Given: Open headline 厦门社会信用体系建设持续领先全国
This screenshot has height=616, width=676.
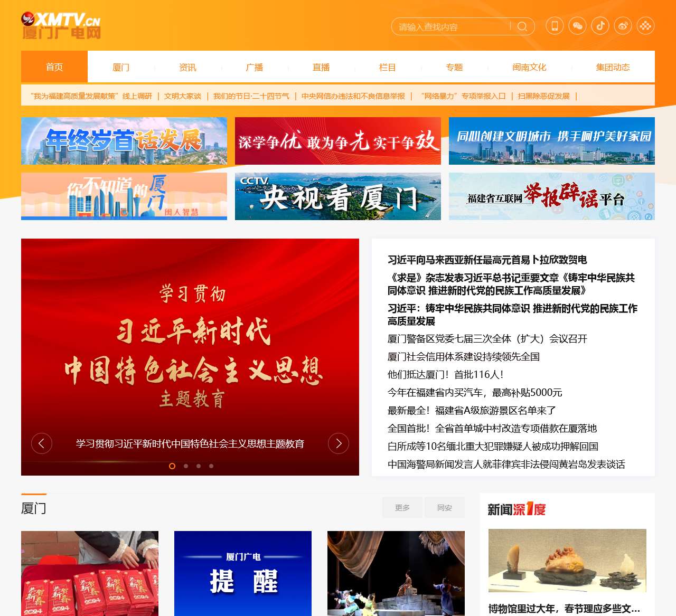Looking at the screenshot, I should [464, 357].
